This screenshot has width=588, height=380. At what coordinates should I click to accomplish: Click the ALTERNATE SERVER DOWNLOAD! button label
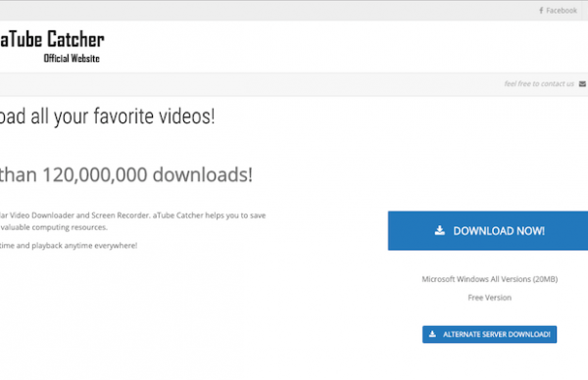coord(497,334)
